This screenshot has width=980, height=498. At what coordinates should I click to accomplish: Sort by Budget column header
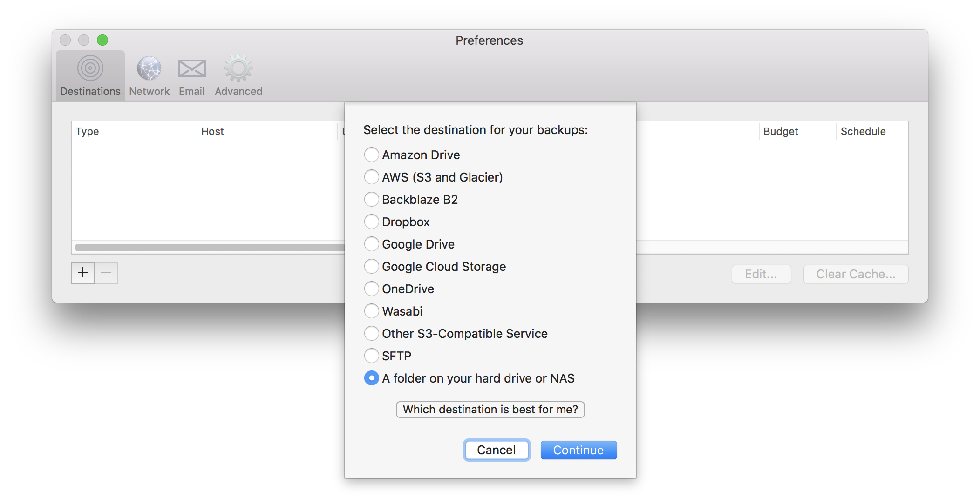point(797,132)
